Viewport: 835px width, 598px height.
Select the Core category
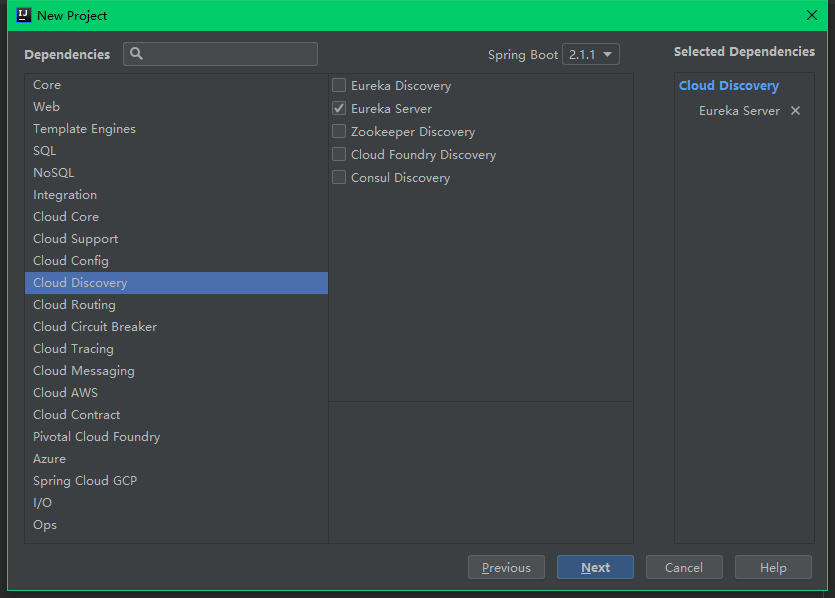[x=176, y=85]
